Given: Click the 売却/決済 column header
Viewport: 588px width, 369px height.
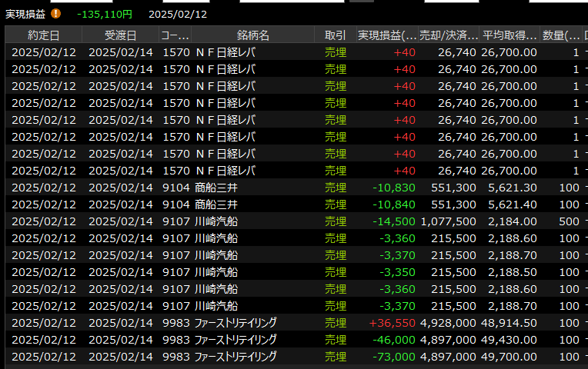Looking at the screenshot, I should tap(448, 35).
